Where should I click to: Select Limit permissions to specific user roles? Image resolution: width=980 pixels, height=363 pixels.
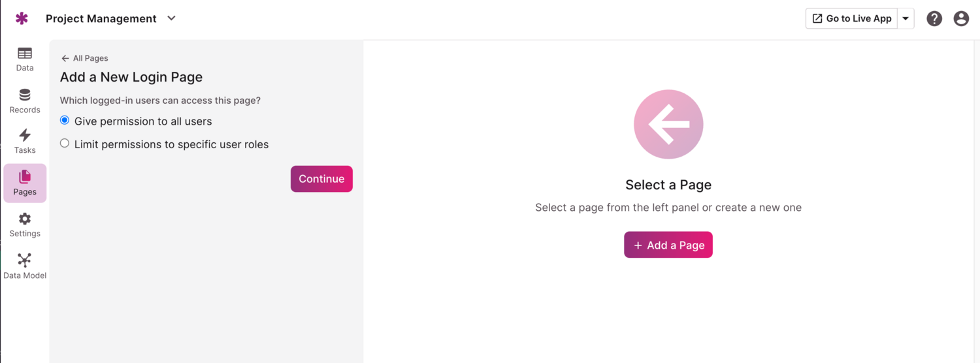65,144
